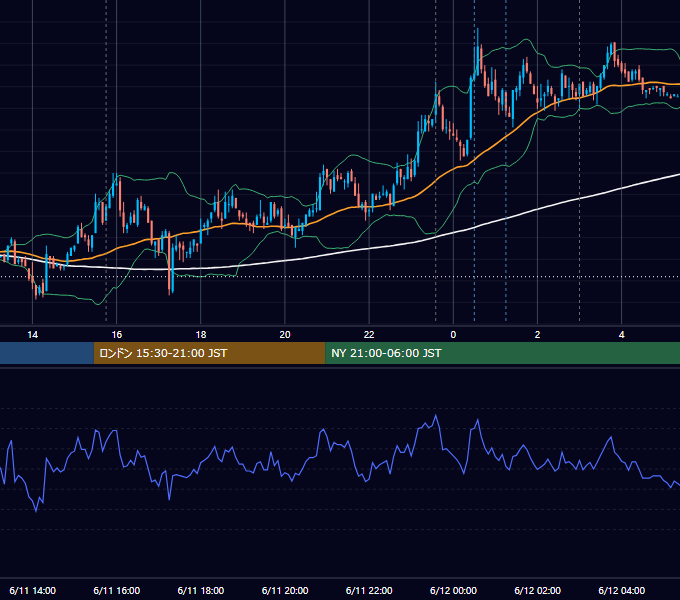
Task: Click the 6/11 22:00 date label
Action: 369,590
